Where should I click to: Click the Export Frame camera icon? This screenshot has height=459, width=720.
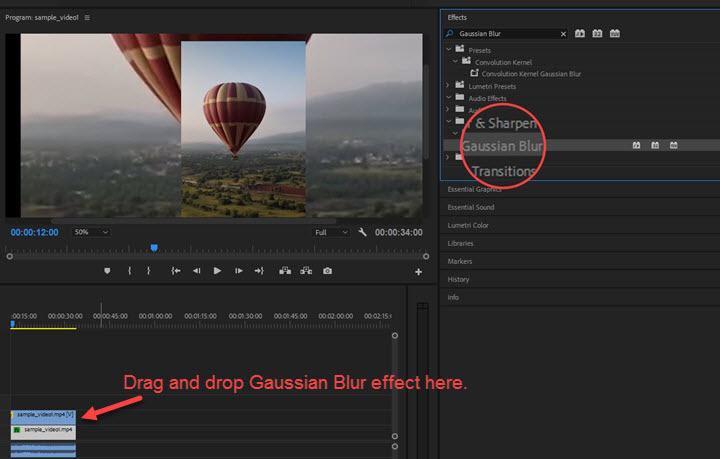tap(327, 271)
